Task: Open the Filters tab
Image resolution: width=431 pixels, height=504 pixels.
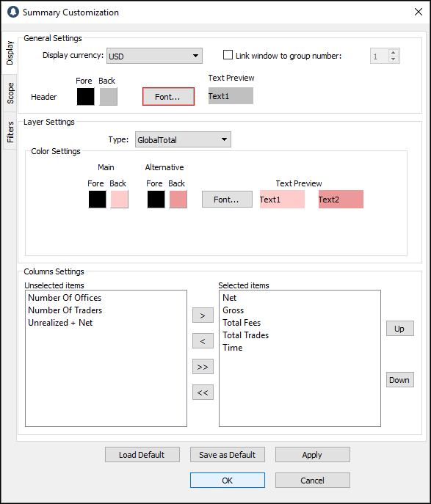Action: pos(10,131)
